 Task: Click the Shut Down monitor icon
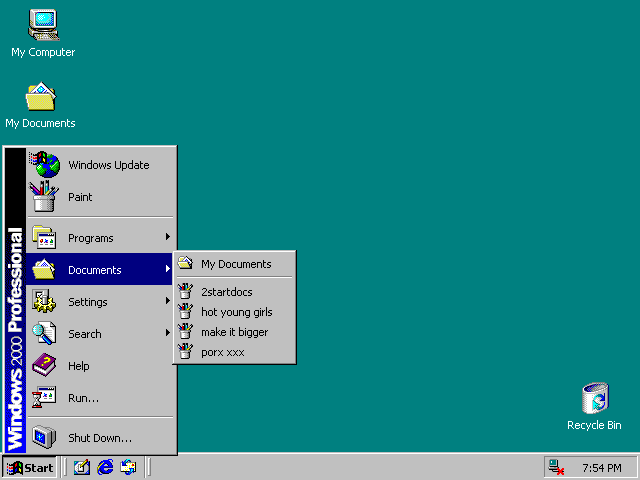pos(44,437)
